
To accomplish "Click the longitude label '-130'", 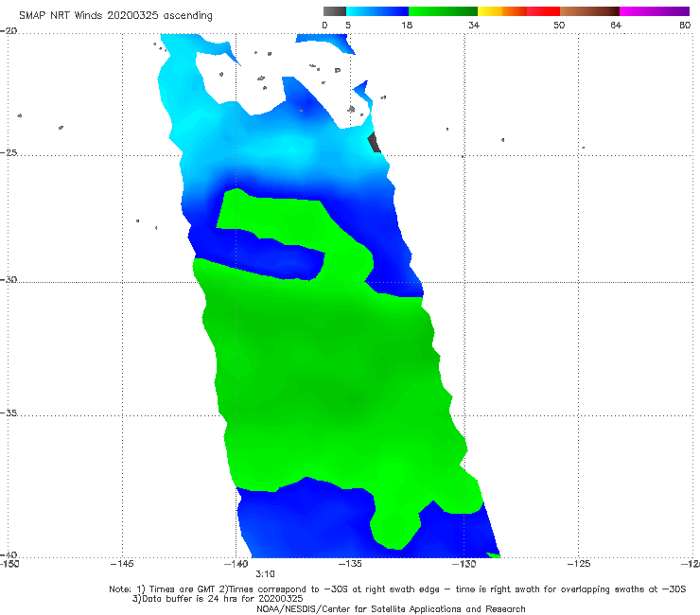I will pyautogui.click(x=464, y=564).
